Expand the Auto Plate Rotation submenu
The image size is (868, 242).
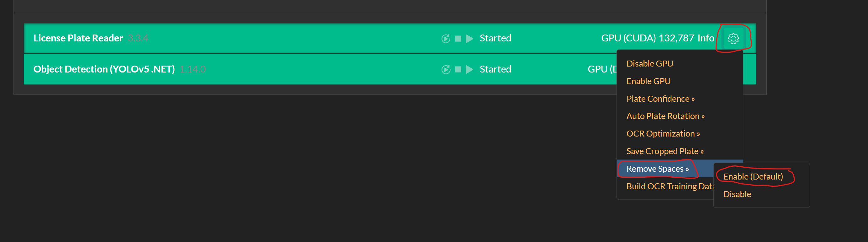(x=665, y=116)
